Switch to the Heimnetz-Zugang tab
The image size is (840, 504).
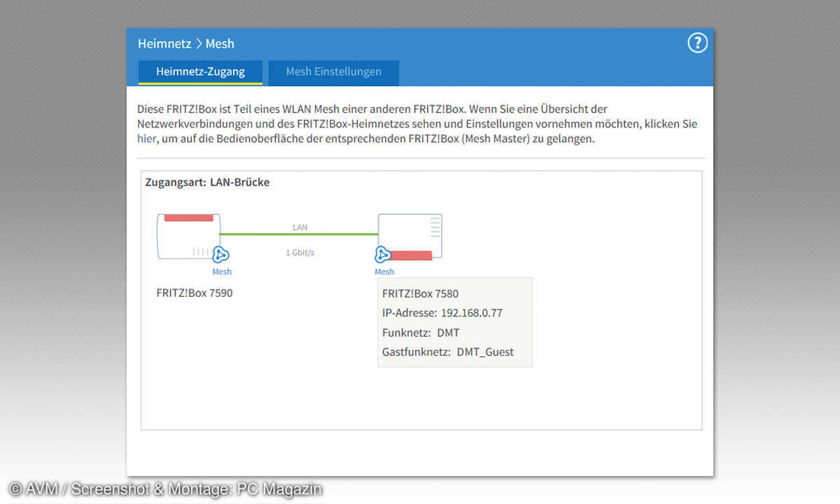pos(200,72)
